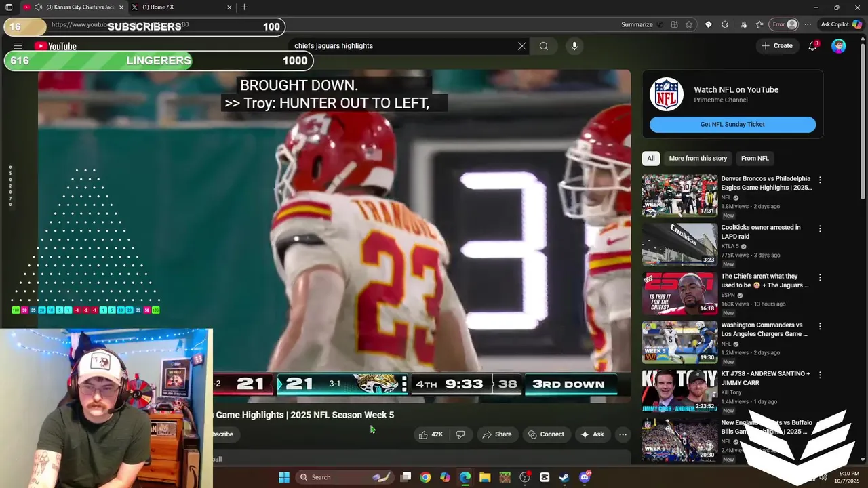Open Broncos vs Eagles highlights thumbnail
868x488 pixels.
(x=679, y=195)
